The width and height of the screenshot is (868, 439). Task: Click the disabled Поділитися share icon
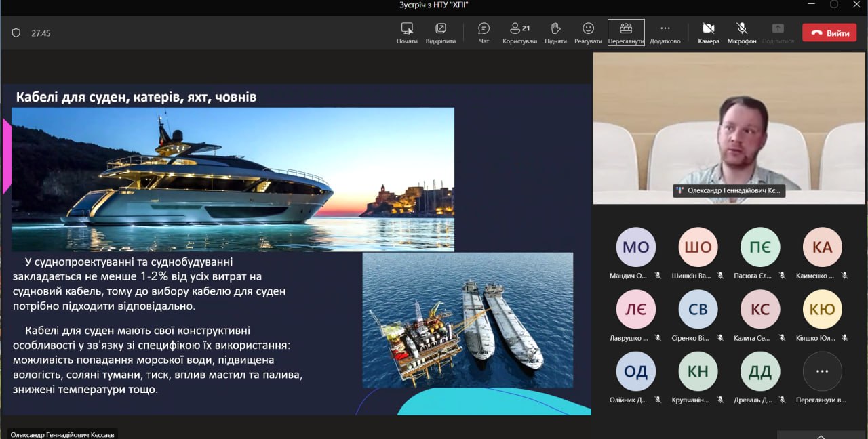[x=778, y=28]
